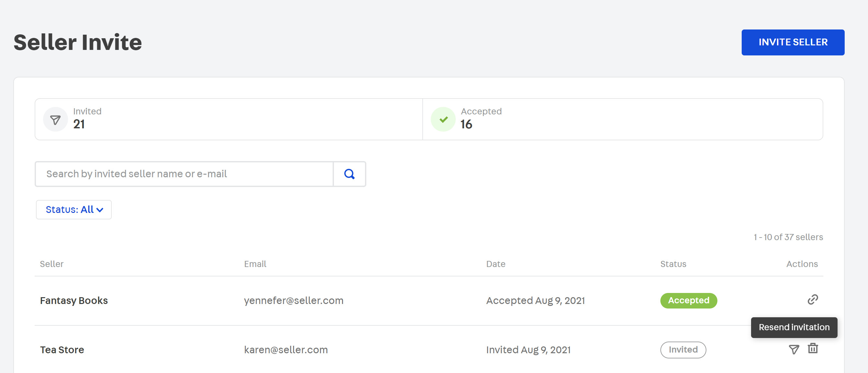Viewport: 868px width, 373px height.
Task: Click the paper plane Invited icon
Action: (x=55, y=119)
